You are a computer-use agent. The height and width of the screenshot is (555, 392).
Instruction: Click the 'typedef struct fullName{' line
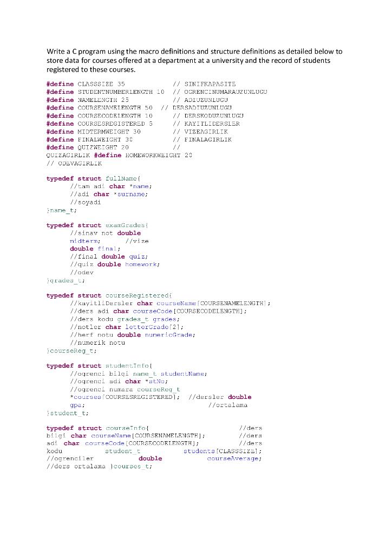(x=93, y=178)
